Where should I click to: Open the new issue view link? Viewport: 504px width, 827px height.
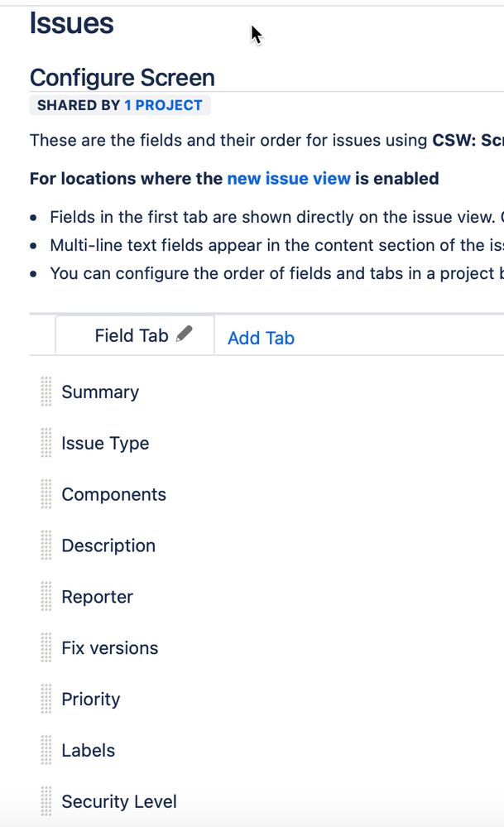click(289, 178)
